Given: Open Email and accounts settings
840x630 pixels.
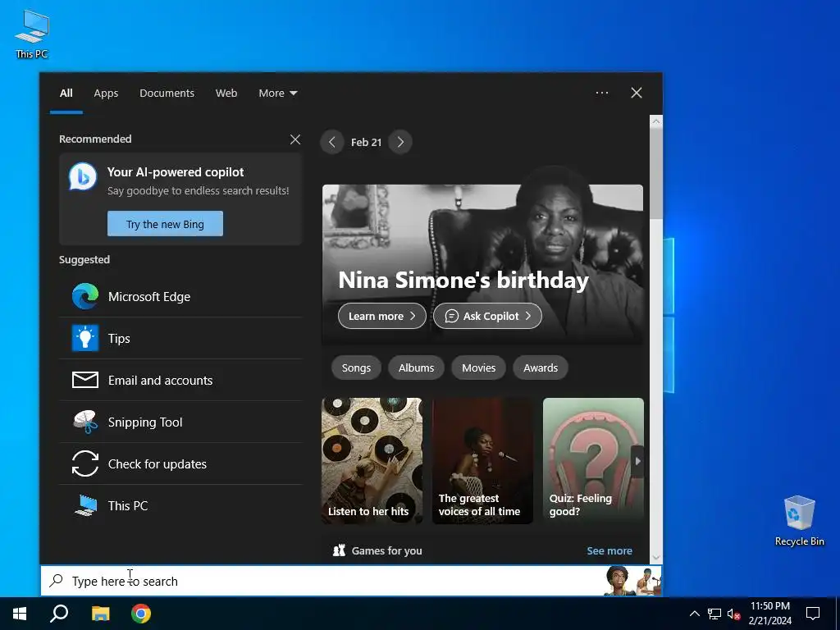Looking at the screenshot, I should pos(181,380).
